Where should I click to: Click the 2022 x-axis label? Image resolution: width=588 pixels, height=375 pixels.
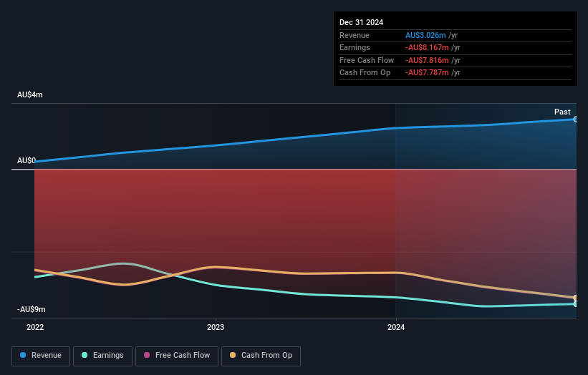click(35, 327)
